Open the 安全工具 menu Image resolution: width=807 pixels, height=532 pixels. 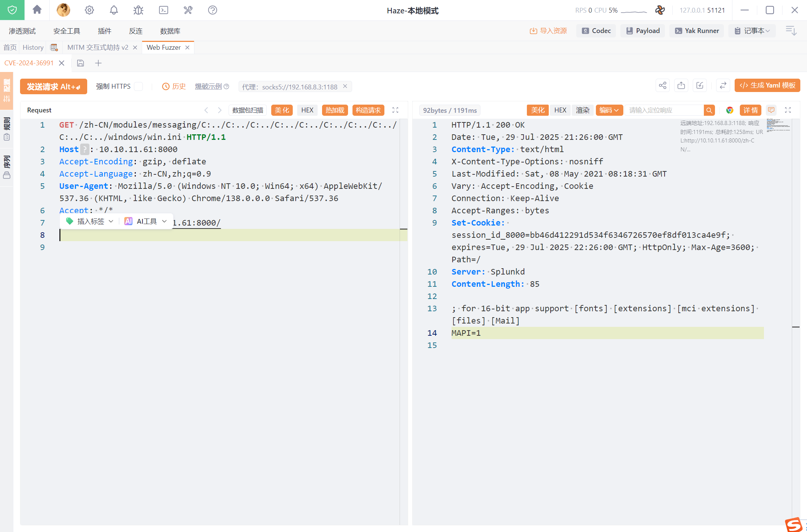[x=67, y=31]
